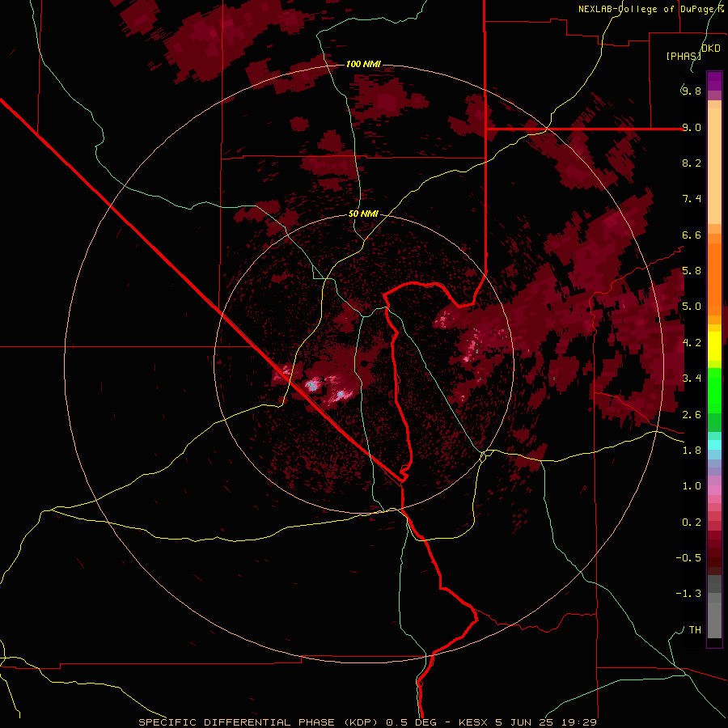This screenshot has width=728, height=728.
Task: Select the 9.8 value on the scale
Action: 692,91
